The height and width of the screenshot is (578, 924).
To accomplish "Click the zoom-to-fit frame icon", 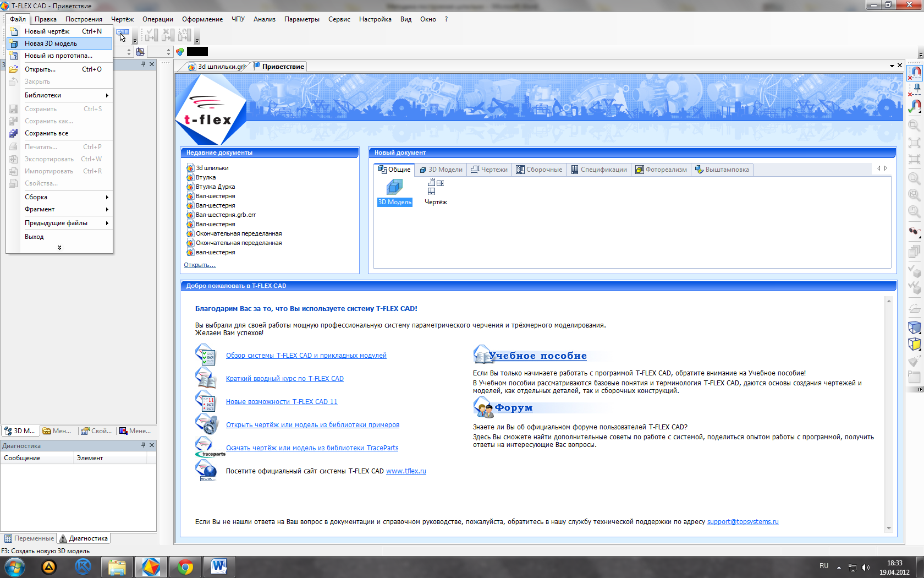I will coord(914,143).
